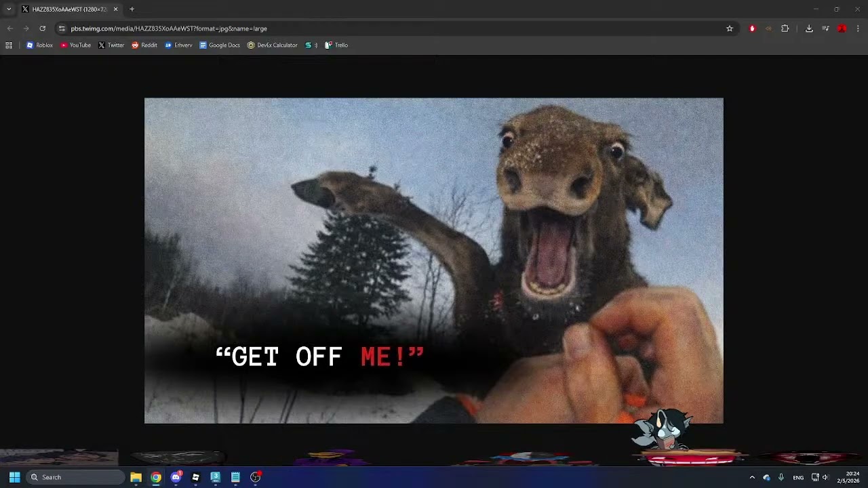
Task: Open the Erhverv bookmark
Action: click(x=178, y=45)
